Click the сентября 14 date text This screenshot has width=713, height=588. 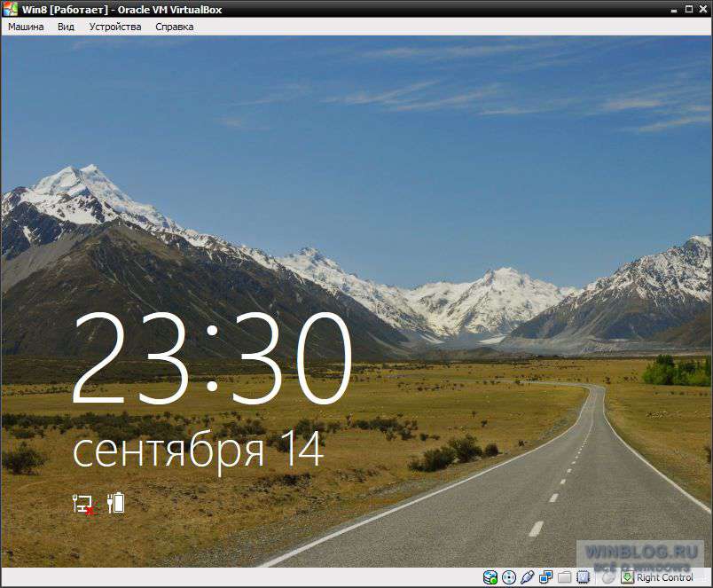[199, 452]
